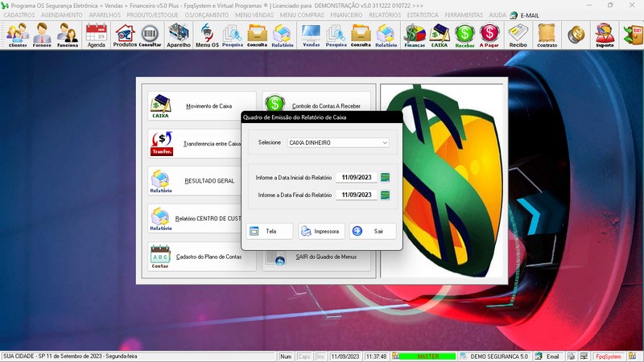Click the Agenda calendar icon

[x=96, y=35]
